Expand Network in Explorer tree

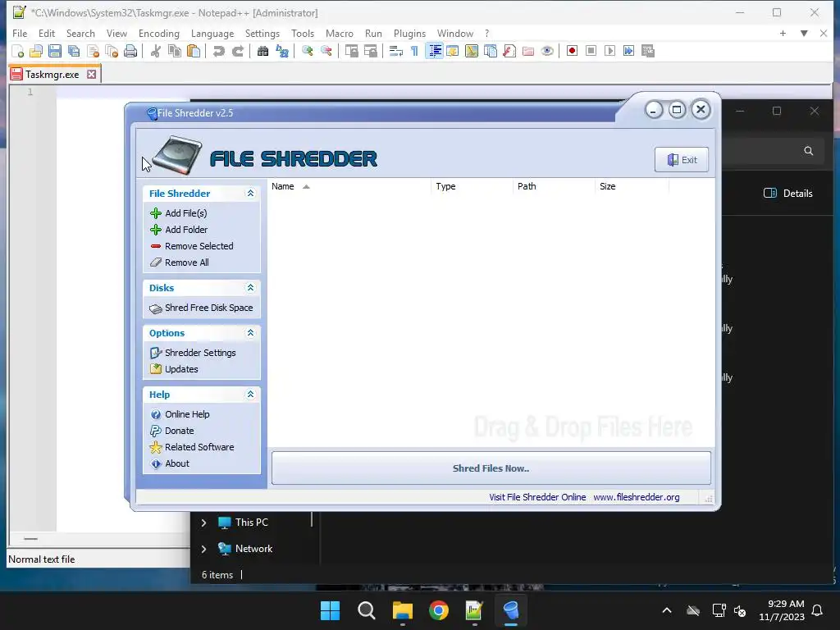203,549
